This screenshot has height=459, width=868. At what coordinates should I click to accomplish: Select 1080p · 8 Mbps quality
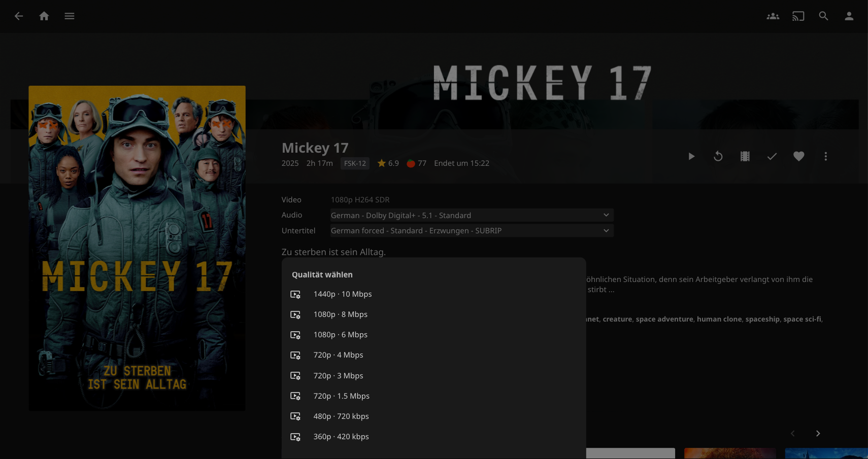[434, 314]
